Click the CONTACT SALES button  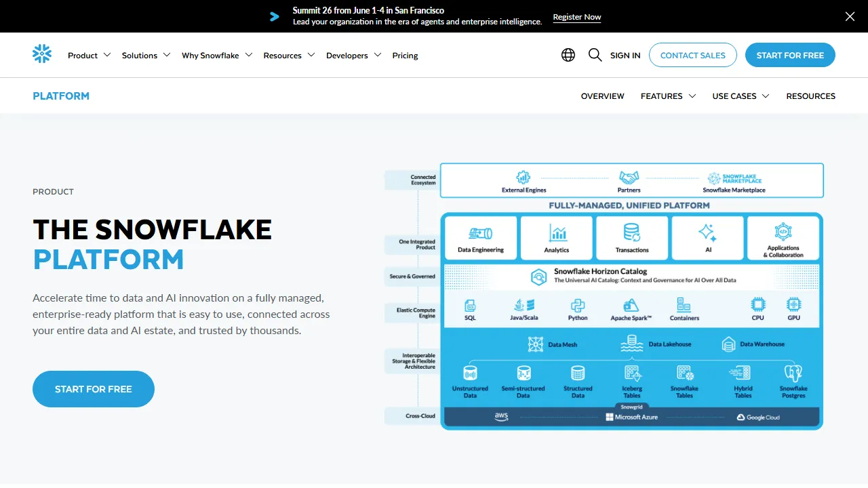(693, 55)
